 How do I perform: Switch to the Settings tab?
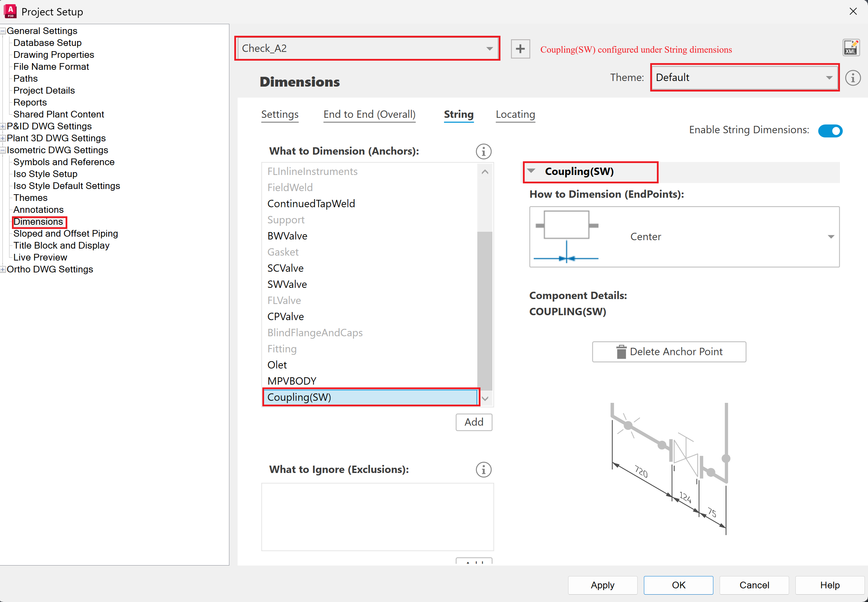tap(280, 114)
